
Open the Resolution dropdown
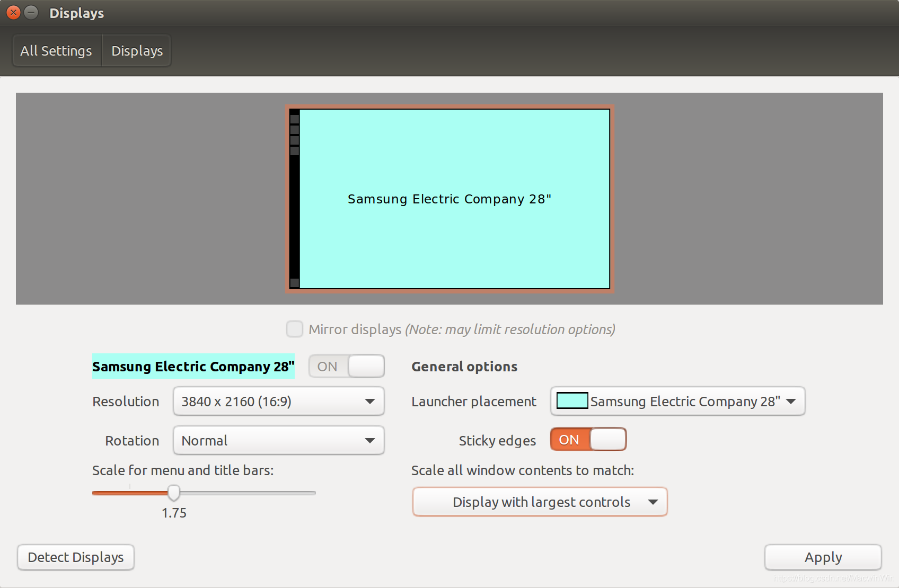pos(278,401)
